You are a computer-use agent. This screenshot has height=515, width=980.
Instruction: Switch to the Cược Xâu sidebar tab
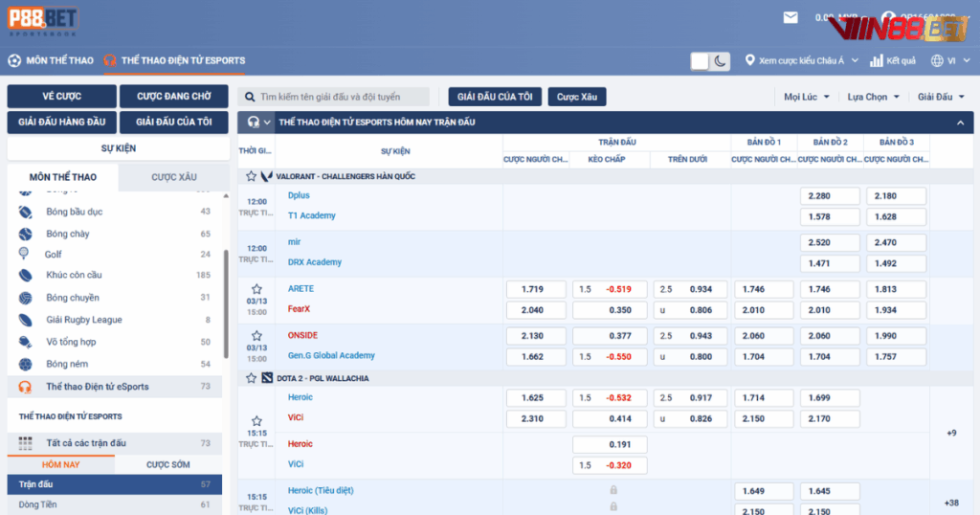coord(173,177)
